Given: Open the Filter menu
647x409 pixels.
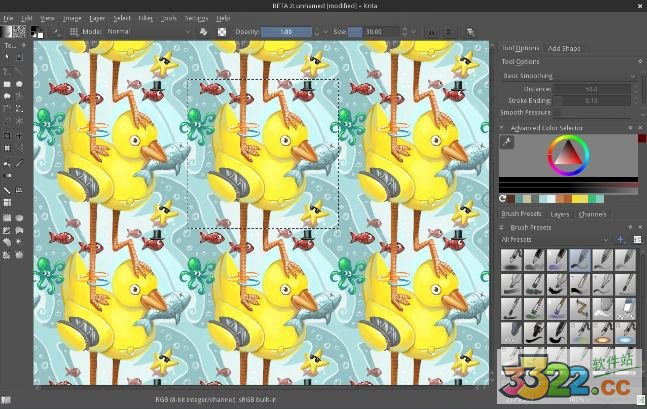Looking at the screenshot, I should click(x=146, y=17).
